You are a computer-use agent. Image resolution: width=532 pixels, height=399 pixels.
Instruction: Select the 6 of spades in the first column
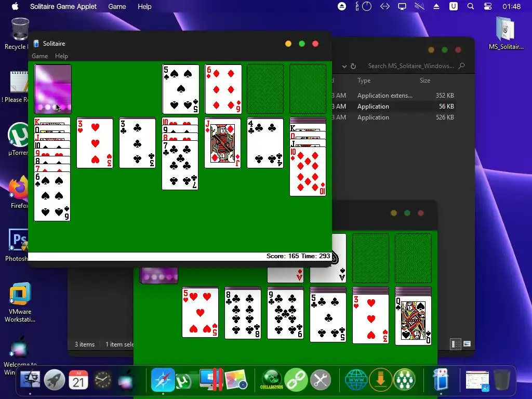[x=52, y=196]
